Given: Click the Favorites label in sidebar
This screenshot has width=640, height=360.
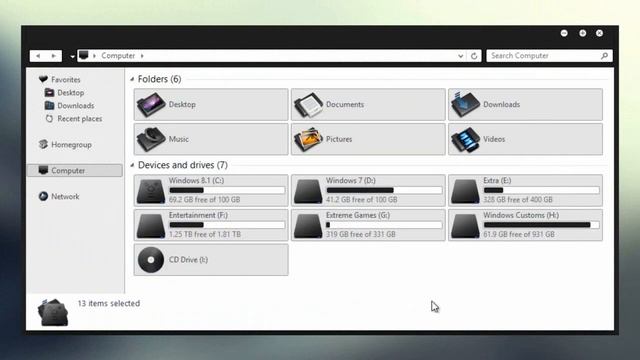Looking at the screenshot, I should point(66,80).
